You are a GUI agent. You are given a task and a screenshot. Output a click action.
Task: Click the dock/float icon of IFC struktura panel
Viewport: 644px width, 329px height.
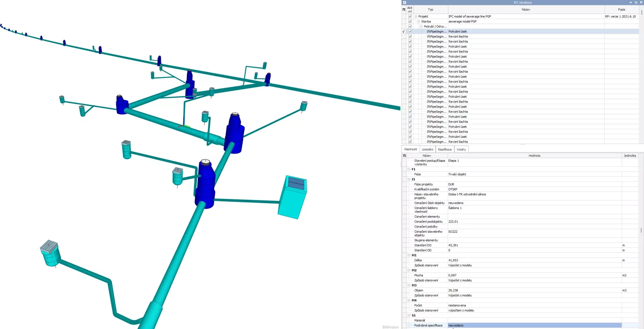coord(636,2)
